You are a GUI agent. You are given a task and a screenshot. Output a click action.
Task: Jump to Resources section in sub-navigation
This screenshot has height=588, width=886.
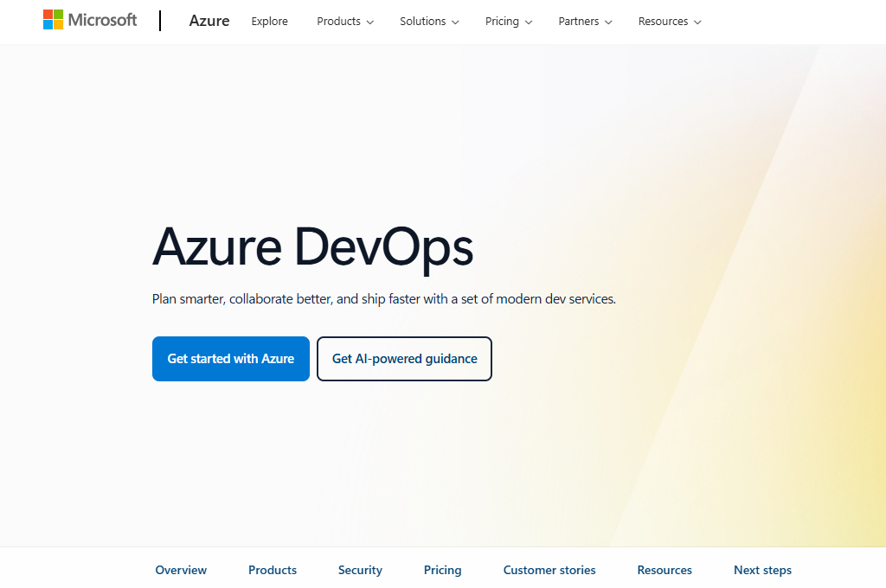(664, 570)
